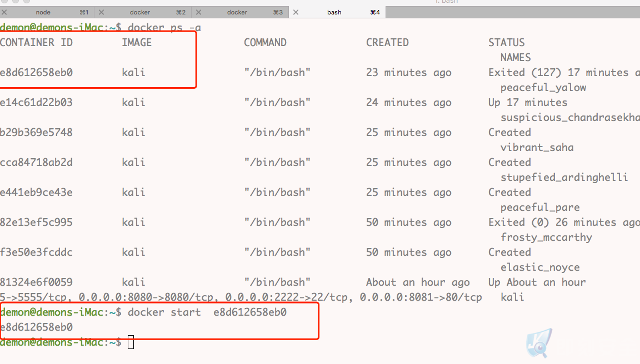The height and width of the screenshot is (364, 640).
Task: Close the docker ⌘3 tab
Action: click(198, 12)
